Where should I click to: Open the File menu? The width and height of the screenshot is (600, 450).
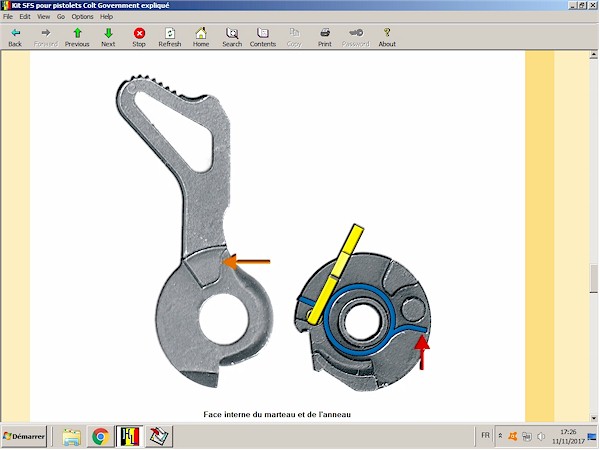coord(8,16)
